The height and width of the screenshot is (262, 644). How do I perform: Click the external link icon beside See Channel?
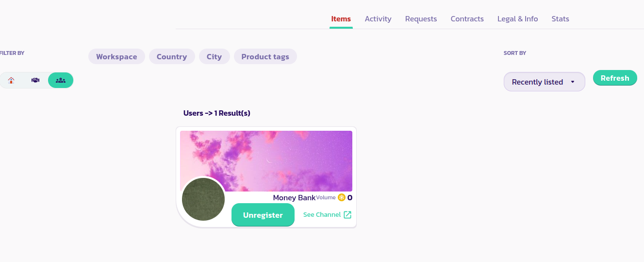(347, 215)
